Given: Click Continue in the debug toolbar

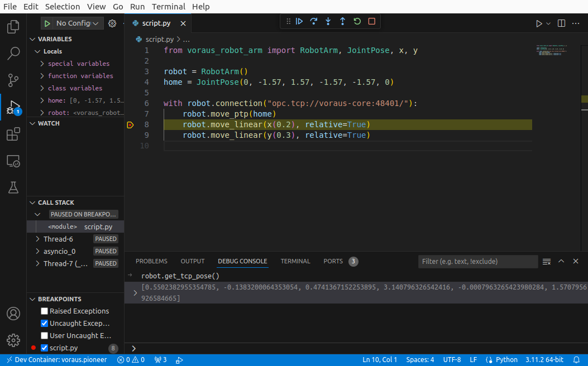Looking at the screenshot, I should [299, 22].
